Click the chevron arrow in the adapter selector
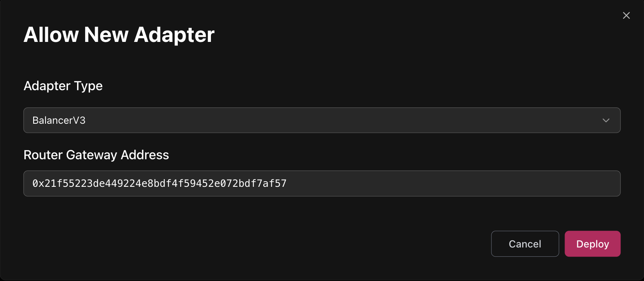The image size is (644, 281). click(606, 120)
